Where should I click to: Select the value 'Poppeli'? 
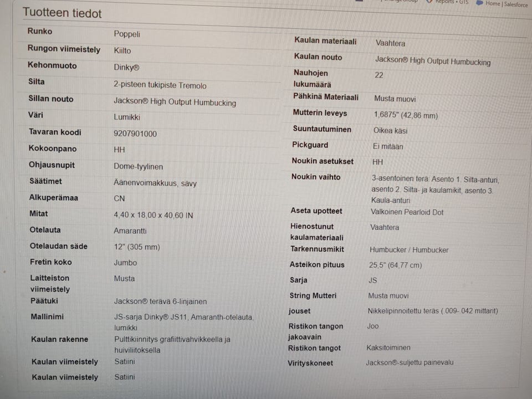pos(127,34)
